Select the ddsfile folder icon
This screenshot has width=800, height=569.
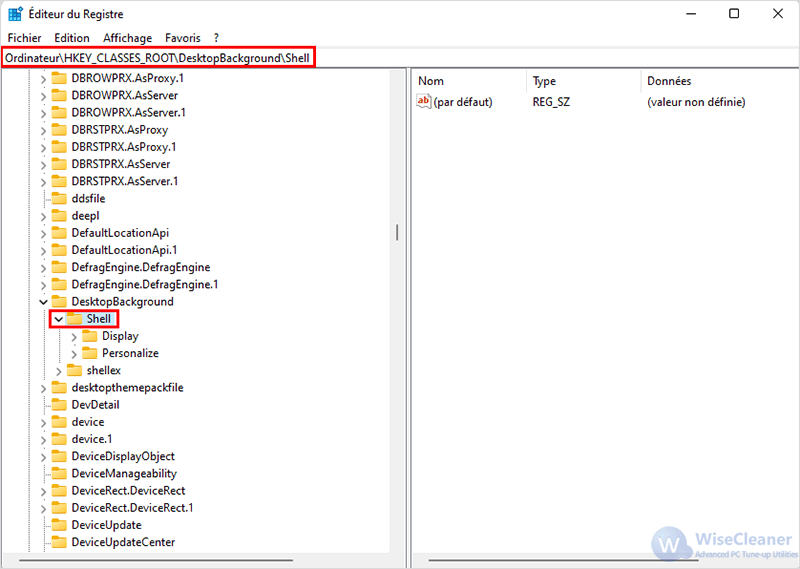point(59,199)
